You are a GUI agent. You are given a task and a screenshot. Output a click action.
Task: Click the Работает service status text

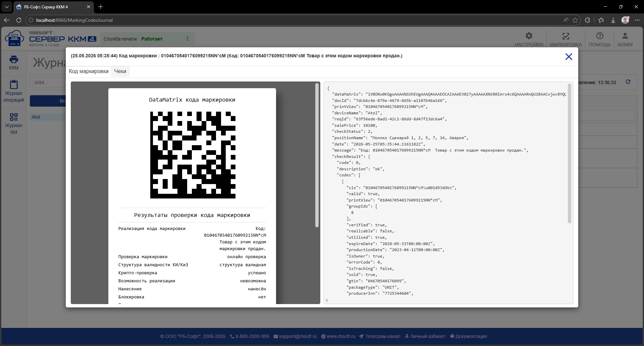click(x=152, y=39)
